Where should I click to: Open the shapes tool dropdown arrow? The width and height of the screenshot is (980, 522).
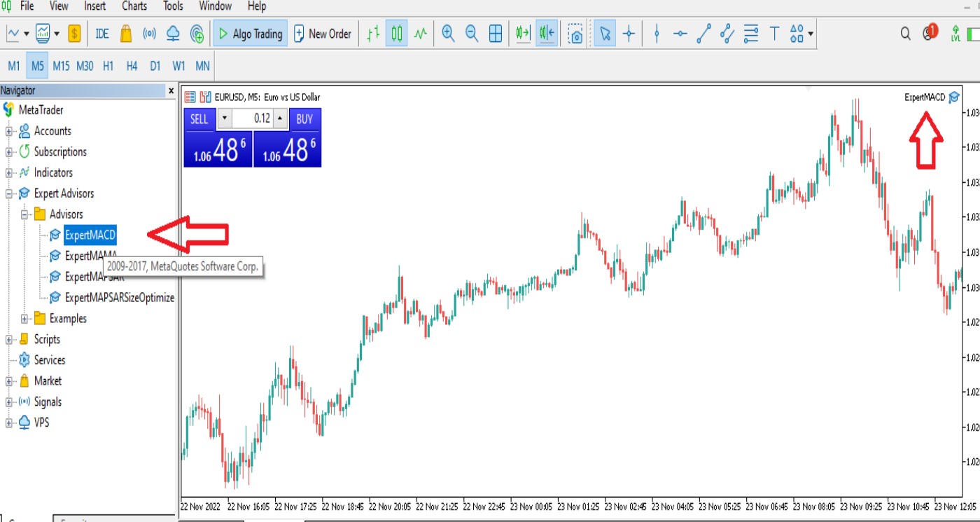coord(811,34)
